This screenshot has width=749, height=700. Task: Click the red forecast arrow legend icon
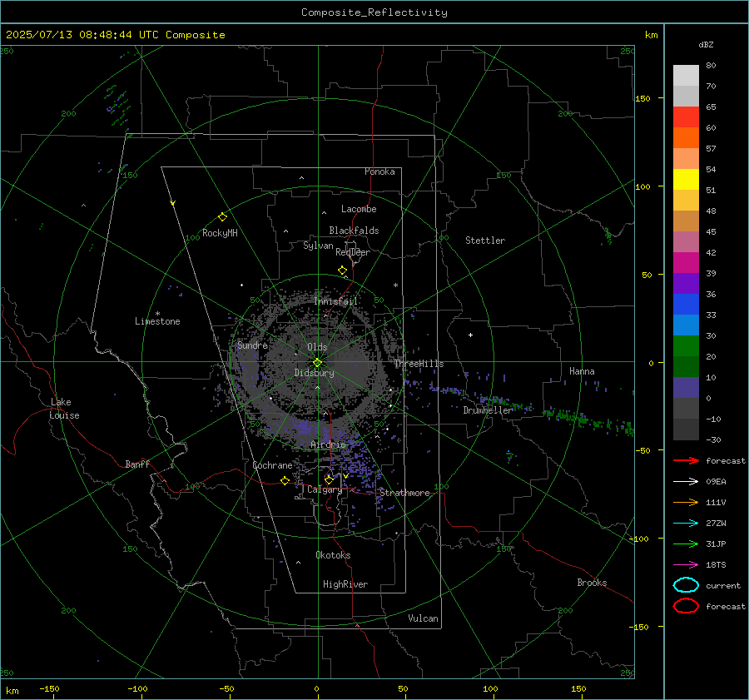(x=686, y=460)
